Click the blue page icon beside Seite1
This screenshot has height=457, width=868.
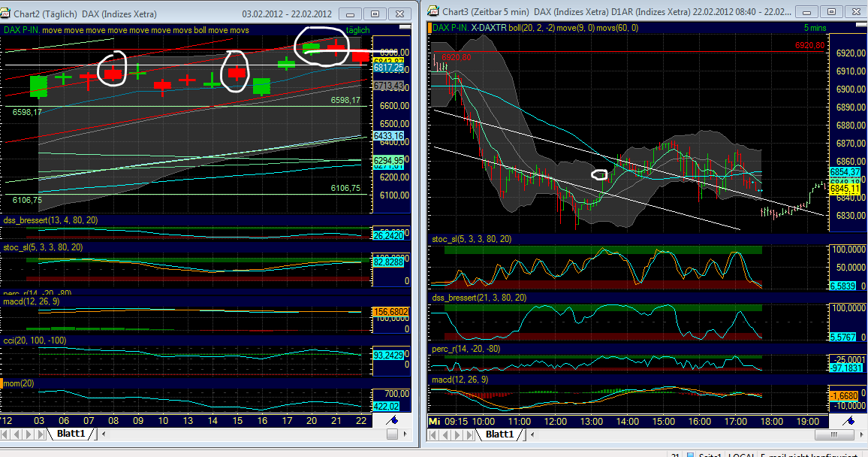pyautogui.click(x=689, y=455)
